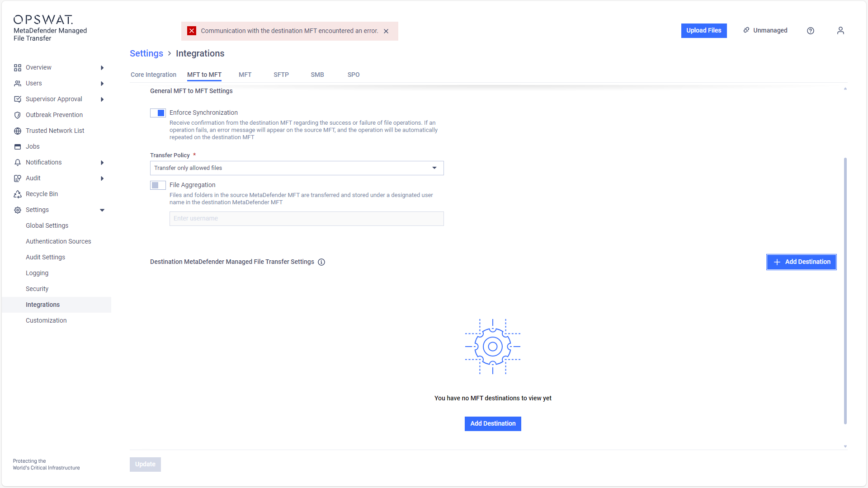This screenshot has height=488, width=868.
Task: Click the vertical scrollbar thumb
Action: pos(845,291)
